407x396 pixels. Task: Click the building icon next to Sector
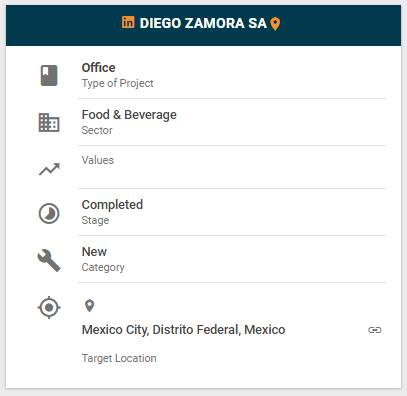click(49, 123)
